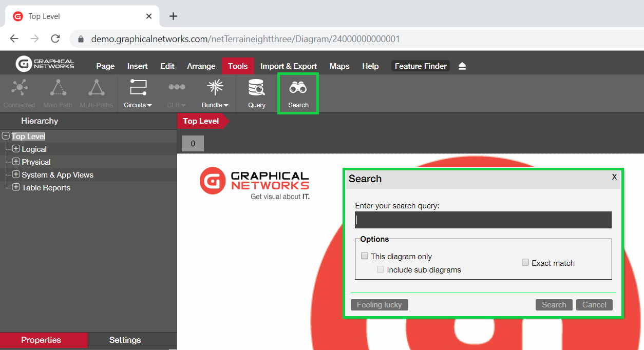Expand the Physical tree node

tap(16, 162)
